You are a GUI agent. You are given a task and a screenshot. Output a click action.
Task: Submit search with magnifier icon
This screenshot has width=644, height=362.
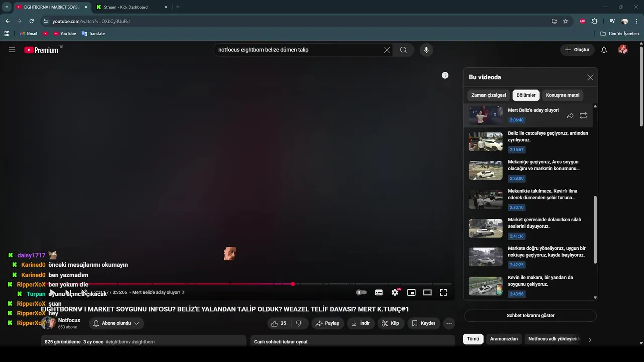[404, 50]
